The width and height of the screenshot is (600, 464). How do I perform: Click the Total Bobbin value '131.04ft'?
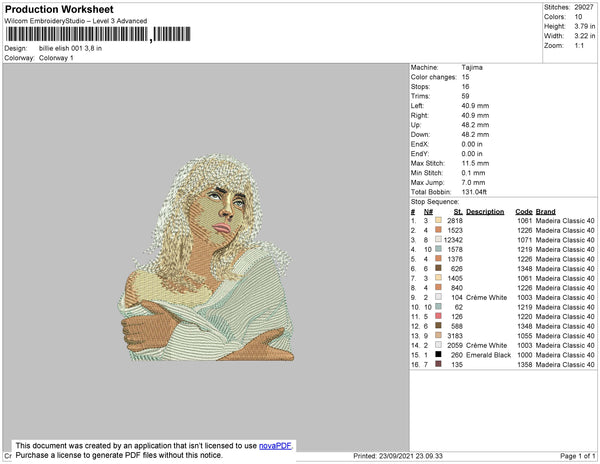point(474,192)
